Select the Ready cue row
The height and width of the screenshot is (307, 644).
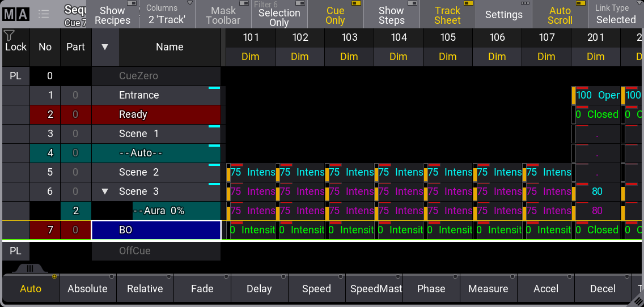pos(156,114)
